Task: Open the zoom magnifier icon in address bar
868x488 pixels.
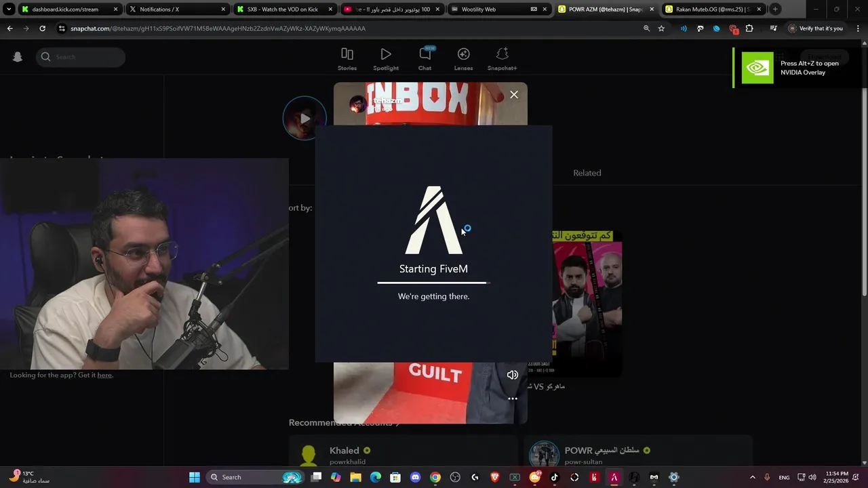Action: [x=646, y=28]
